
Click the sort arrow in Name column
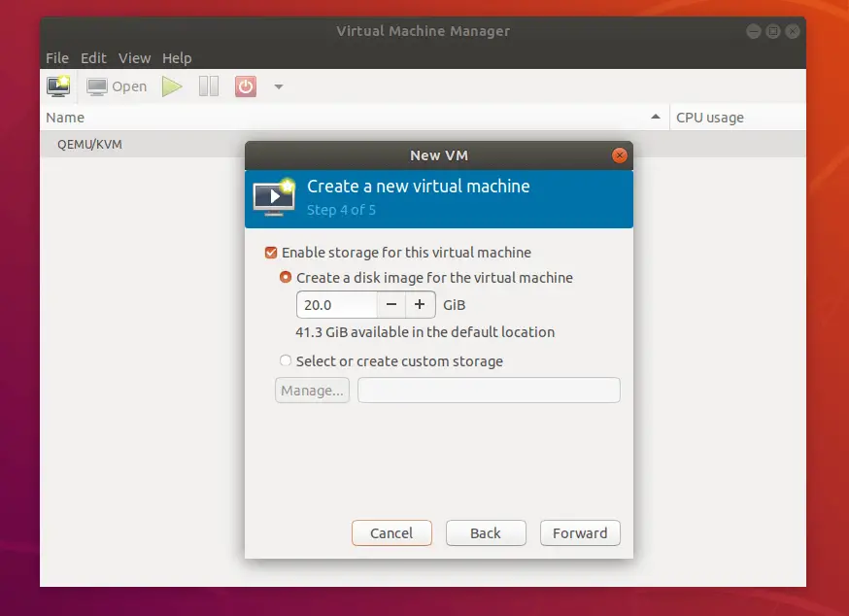656,117
